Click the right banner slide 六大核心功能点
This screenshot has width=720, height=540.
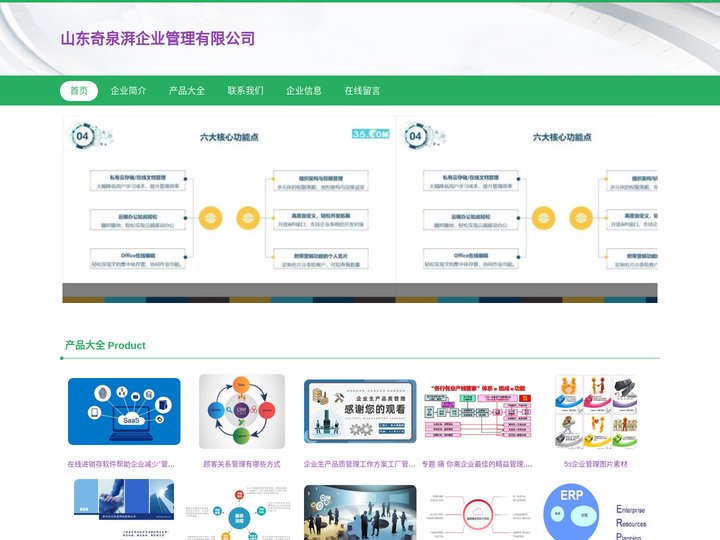(x=527, y=209)
